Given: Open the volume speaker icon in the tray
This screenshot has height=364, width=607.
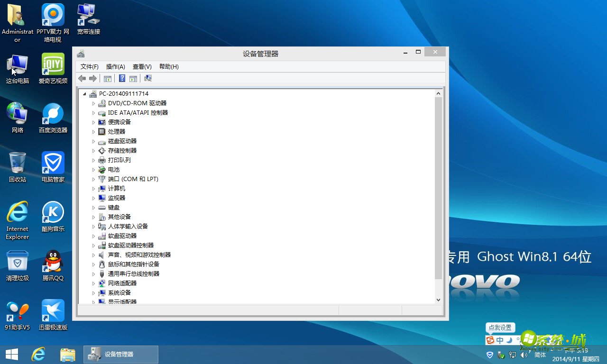Looking at the screenshot, I should [524, 355].
